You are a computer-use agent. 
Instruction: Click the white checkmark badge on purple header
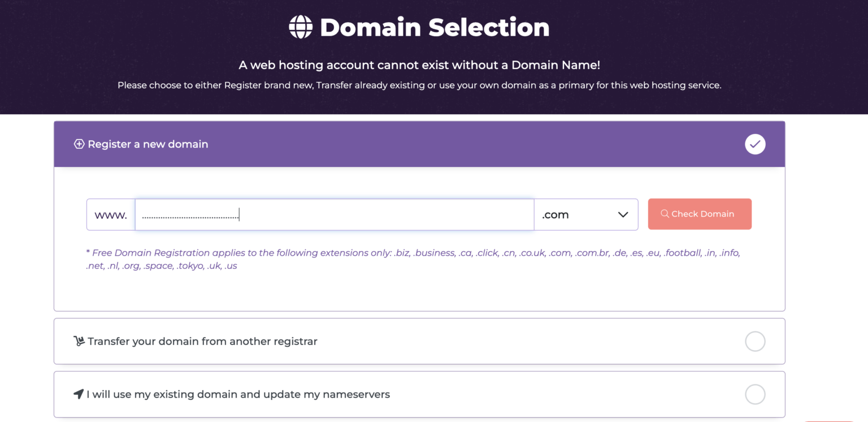coord(755,144)
